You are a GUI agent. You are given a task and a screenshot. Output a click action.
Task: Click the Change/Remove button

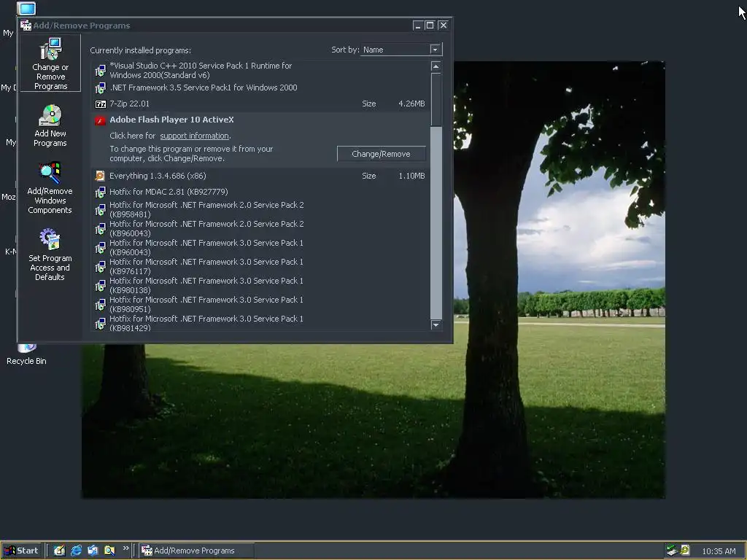(x=381, y=154)
